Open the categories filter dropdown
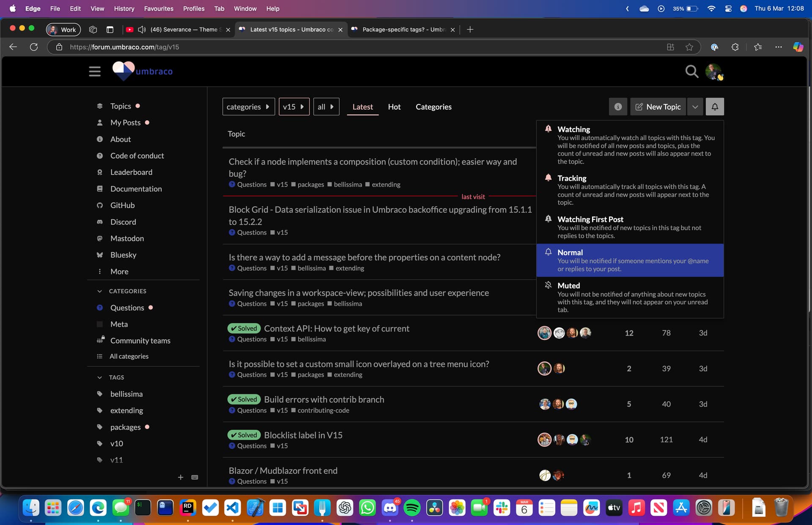 [x=248, y=107]
